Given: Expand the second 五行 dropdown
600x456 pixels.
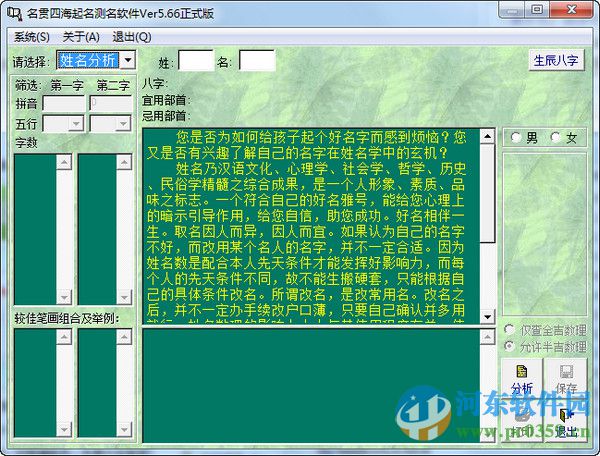Looking at the screenshot, I should click(x=123, y=124).
